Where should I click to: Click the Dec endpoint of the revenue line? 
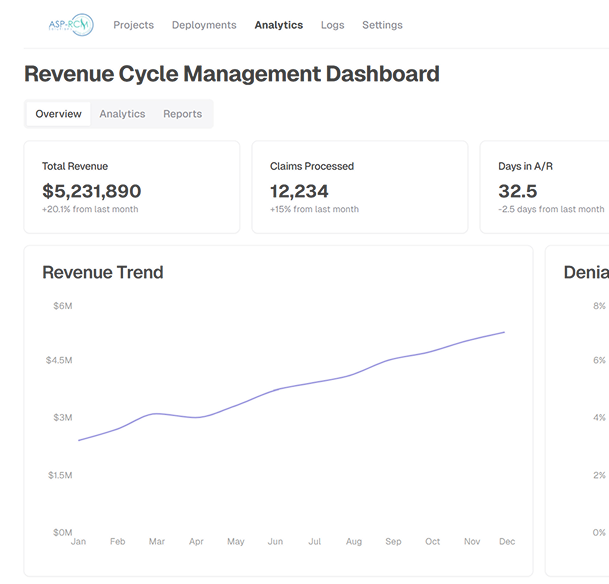pos(505,332)
